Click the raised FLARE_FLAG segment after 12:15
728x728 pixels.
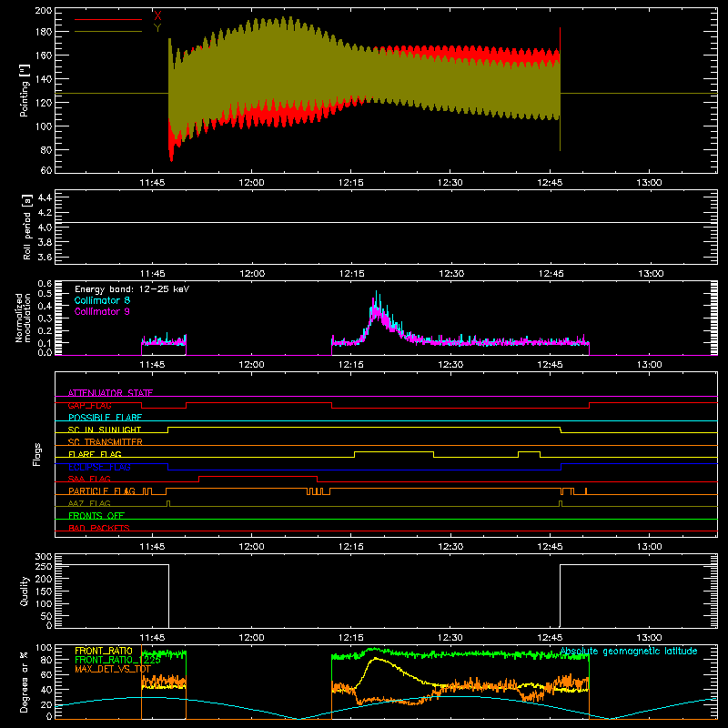394,451
